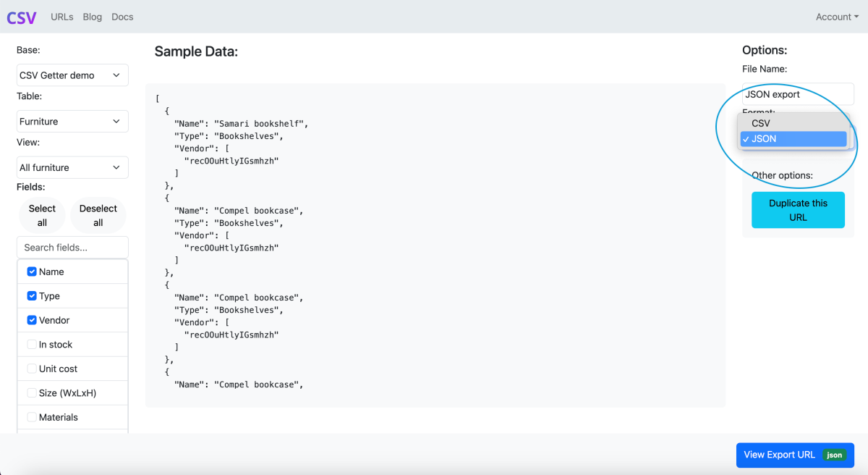Click the View Export URL button

(x=780, y=455)
